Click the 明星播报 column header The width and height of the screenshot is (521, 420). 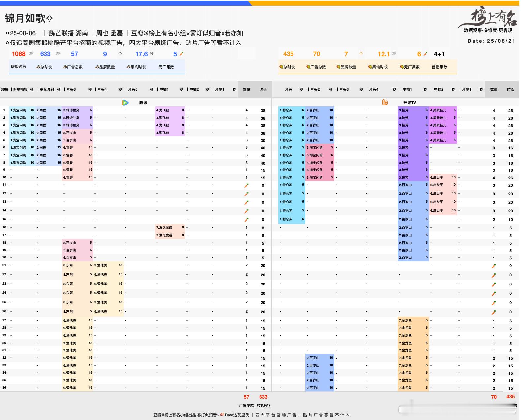pyautogui.click(x=20, y=89)
